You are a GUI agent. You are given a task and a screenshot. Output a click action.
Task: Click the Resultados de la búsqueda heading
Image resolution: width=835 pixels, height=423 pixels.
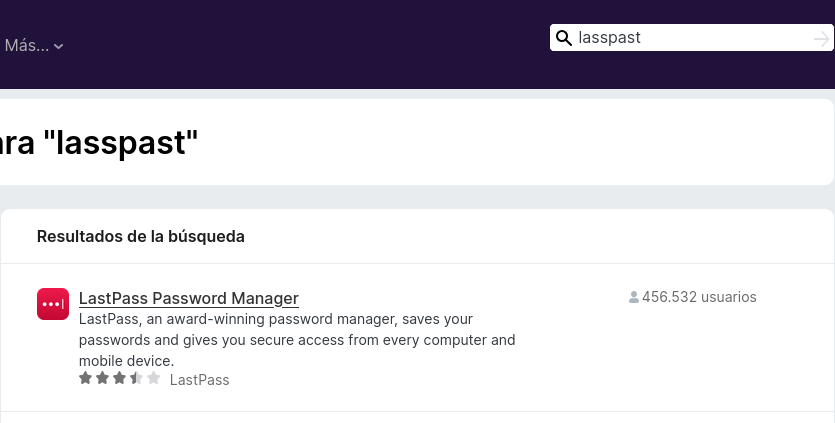pyautogui.click(x=141, y=236)
